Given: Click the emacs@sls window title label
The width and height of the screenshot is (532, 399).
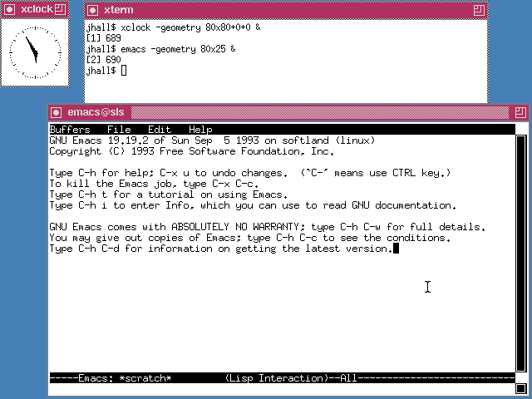Looking at the screenshot, I should pyautogui.click(x=96, y=112).
